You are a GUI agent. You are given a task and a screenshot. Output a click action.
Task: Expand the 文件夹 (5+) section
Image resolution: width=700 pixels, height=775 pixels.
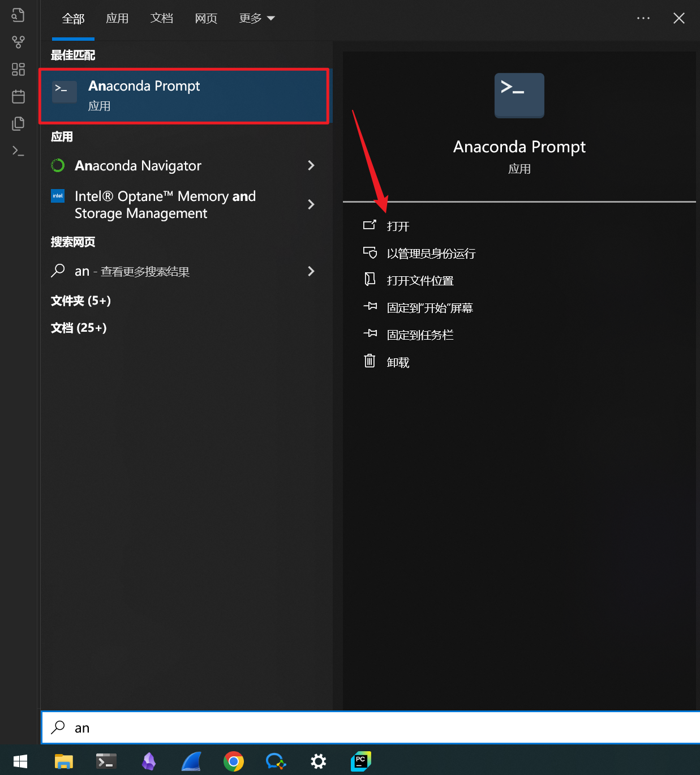coord(81,301)
